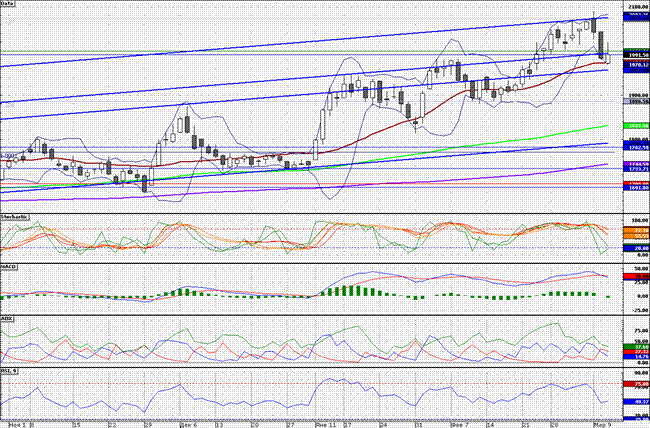Screen dimensions: 650x428
Task: Select the dark red 1970.12 price tag
Action: (634, 64)
